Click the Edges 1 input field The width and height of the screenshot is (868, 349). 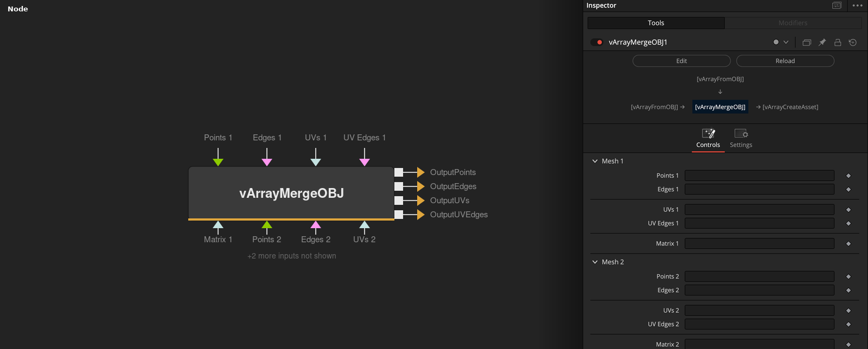pos(759,189)
